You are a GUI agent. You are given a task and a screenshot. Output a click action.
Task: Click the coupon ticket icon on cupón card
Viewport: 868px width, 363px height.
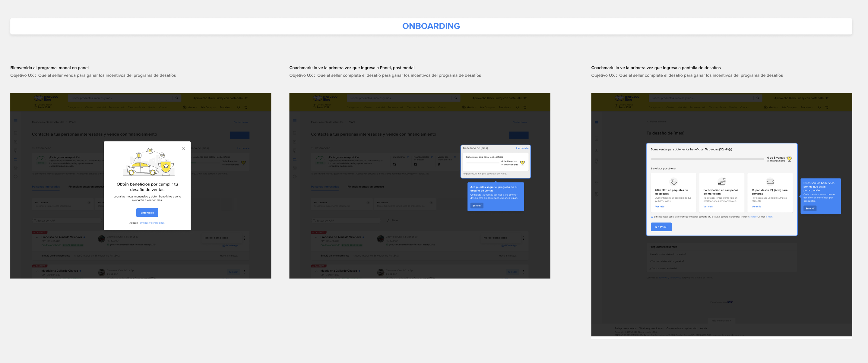point(770,181)
